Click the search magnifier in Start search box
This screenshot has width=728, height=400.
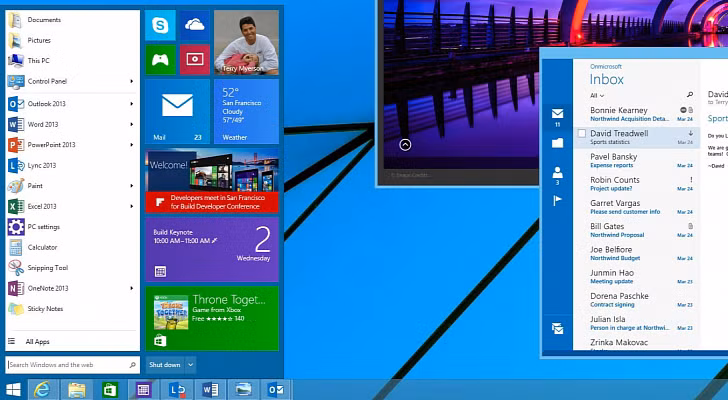[x=132, y=365]
